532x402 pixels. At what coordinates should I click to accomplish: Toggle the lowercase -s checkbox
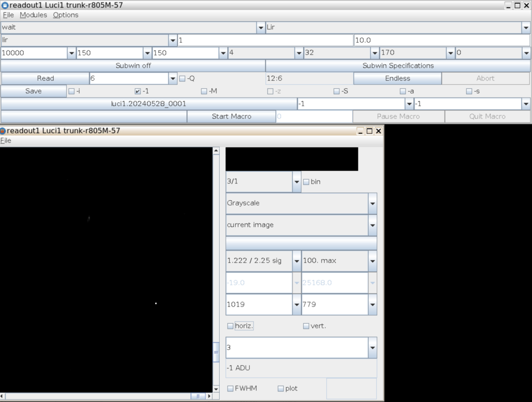pos(469,91)
